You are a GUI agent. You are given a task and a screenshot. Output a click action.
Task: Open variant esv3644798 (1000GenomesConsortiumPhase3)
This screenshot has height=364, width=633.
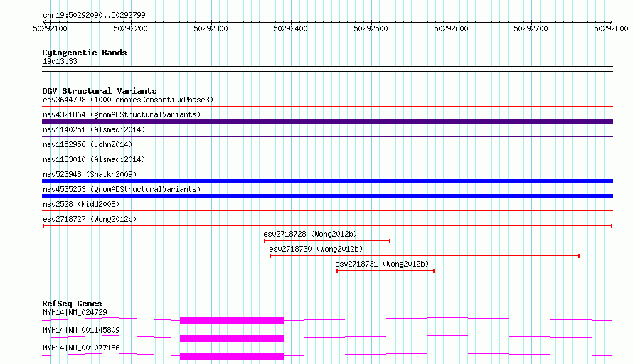(x=128, y=100)
